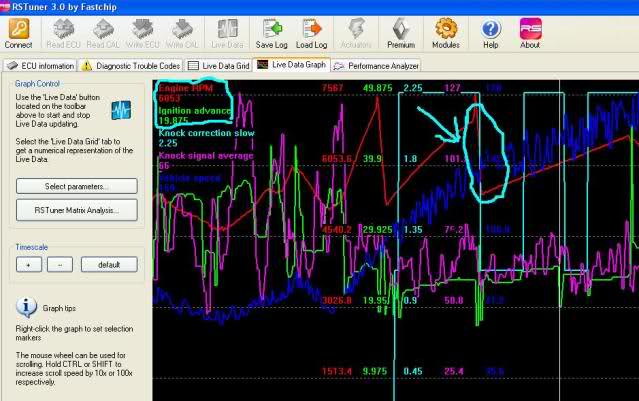Click the Connect key icon
Viewport: 639px width, 401px height.
(x=19, y=29)
